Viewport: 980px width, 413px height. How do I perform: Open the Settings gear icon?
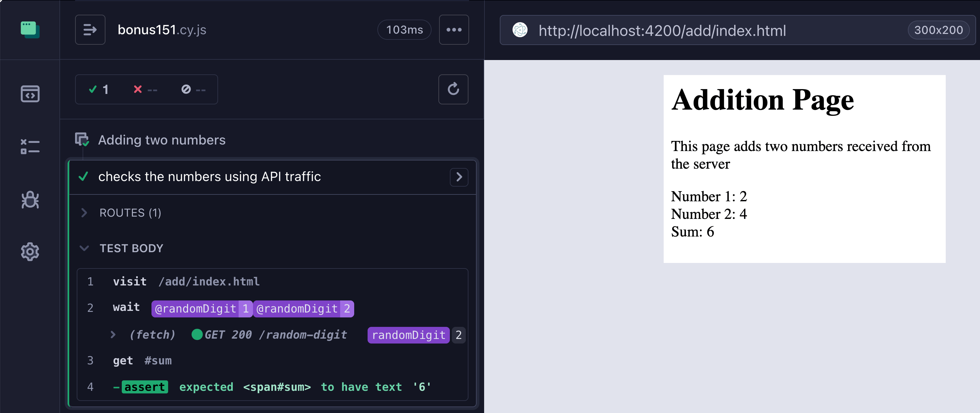(x=30, y=252)
